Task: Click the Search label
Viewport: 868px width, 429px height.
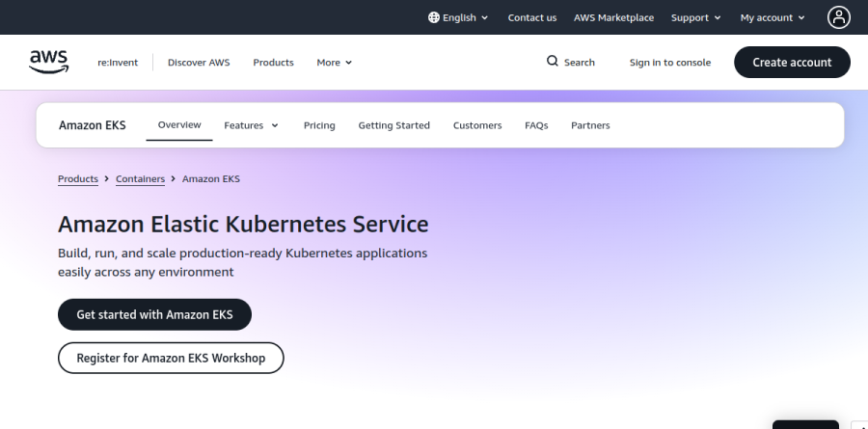Action: click(579, 63)
